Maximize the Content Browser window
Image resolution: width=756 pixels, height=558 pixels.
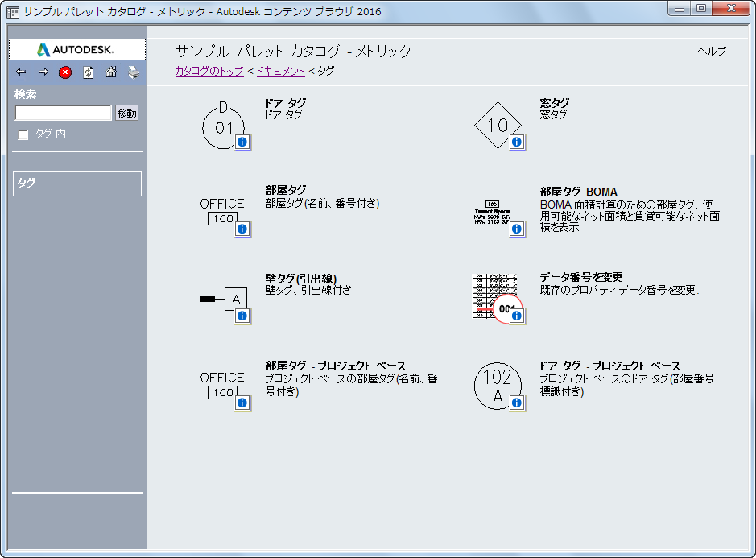701,9
